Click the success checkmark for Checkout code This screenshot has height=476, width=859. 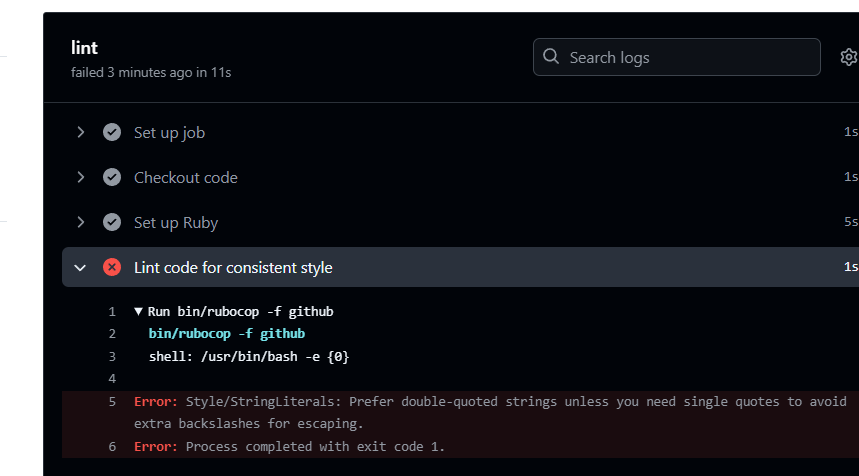[112, 177]
